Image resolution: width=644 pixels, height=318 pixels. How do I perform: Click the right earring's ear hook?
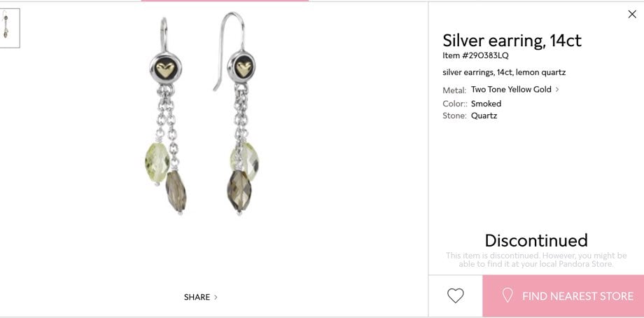(229, 46)
